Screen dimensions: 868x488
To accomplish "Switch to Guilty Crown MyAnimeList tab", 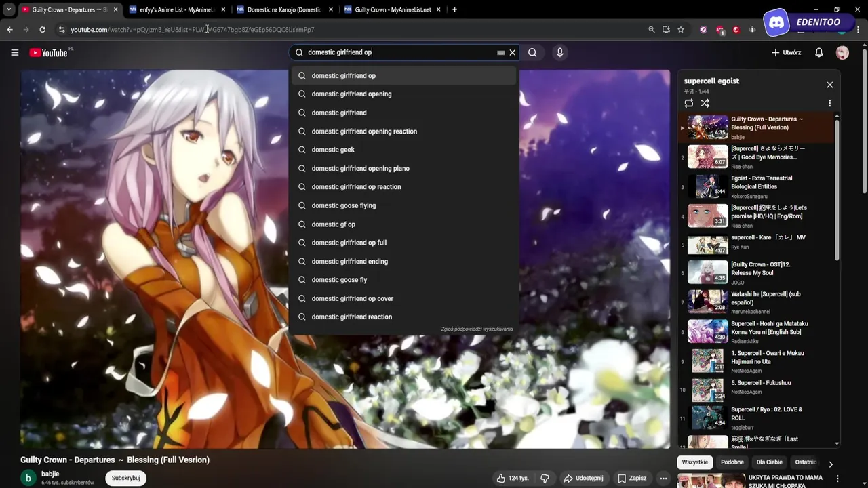I will coord(392,9).
